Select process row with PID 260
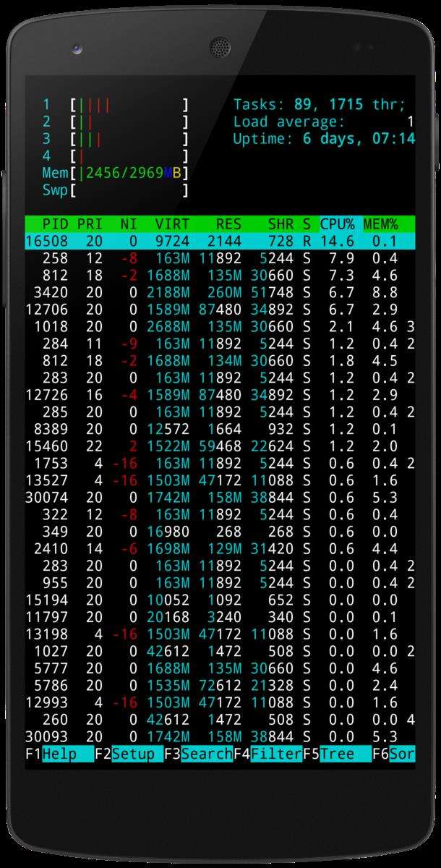441x868 pixels. [x=220, y=720]
